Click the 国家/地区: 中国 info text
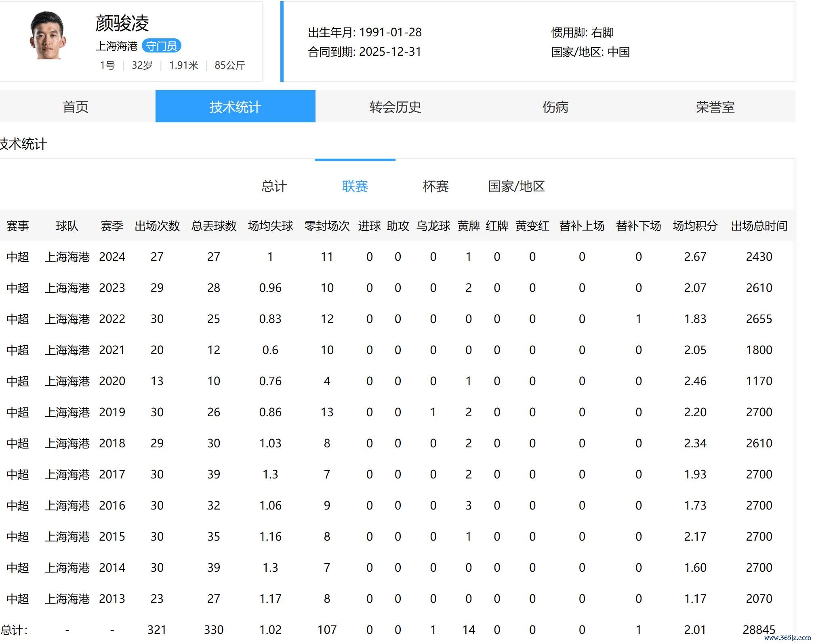814x644 pixels. 590,52
